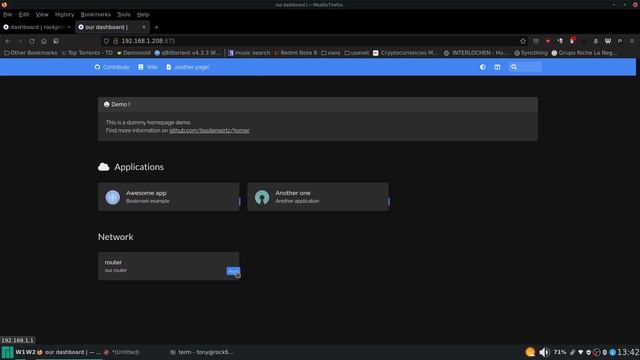Expand the vans bookmark folder
Screen dimensions: 640x360
[331, 53]
